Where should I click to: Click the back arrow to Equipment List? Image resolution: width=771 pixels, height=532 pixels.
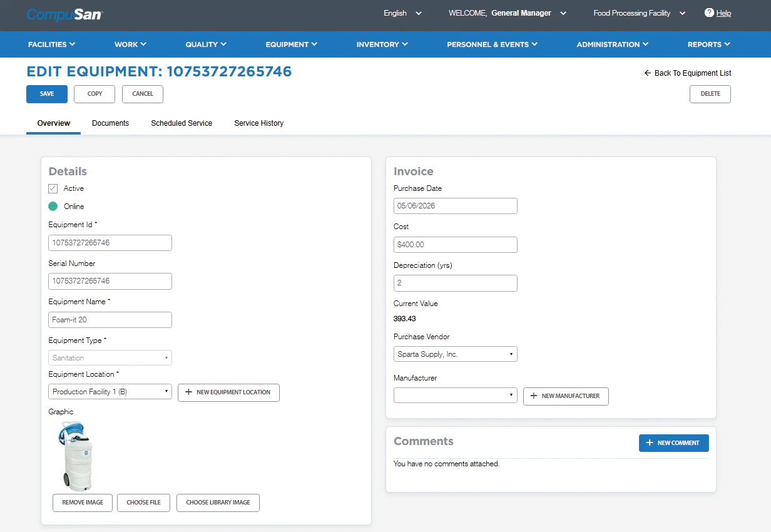tap(648, 73)
